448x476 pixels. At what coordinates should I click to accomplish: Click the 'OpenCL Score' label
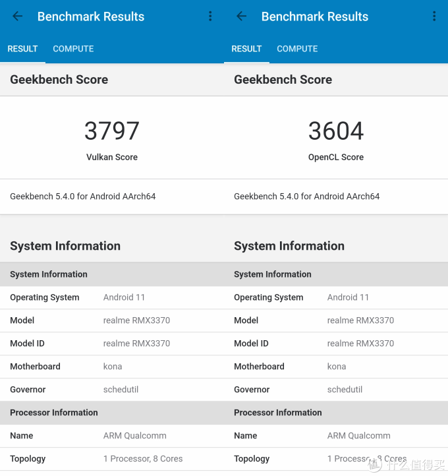coord(336,157)
